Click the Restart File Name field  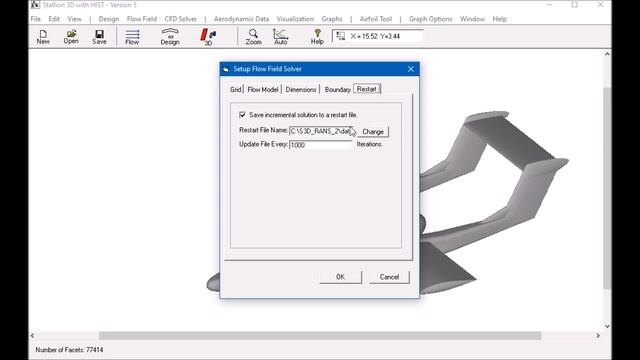click(320, 131)
